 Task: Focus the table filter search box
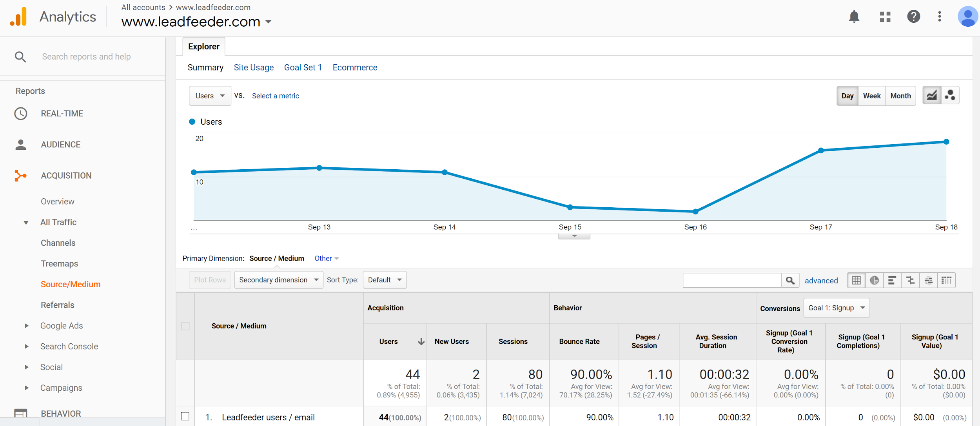732,280
